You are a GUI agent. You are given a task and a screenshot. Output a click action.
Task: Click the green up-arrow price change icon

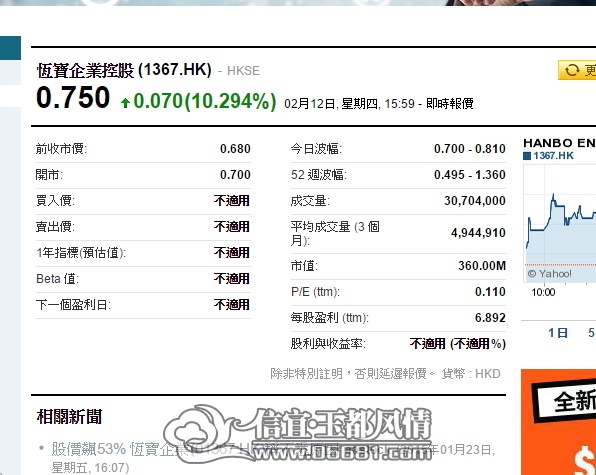pyautogui.click(x=125, y=103)
